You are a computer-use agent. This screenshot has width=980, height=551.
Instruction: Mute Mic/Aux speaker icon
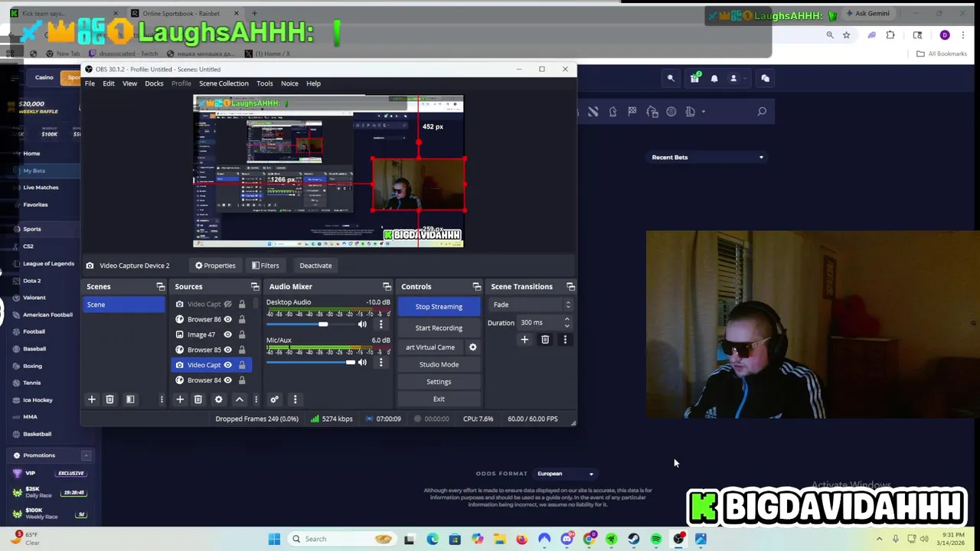[362, 363]
